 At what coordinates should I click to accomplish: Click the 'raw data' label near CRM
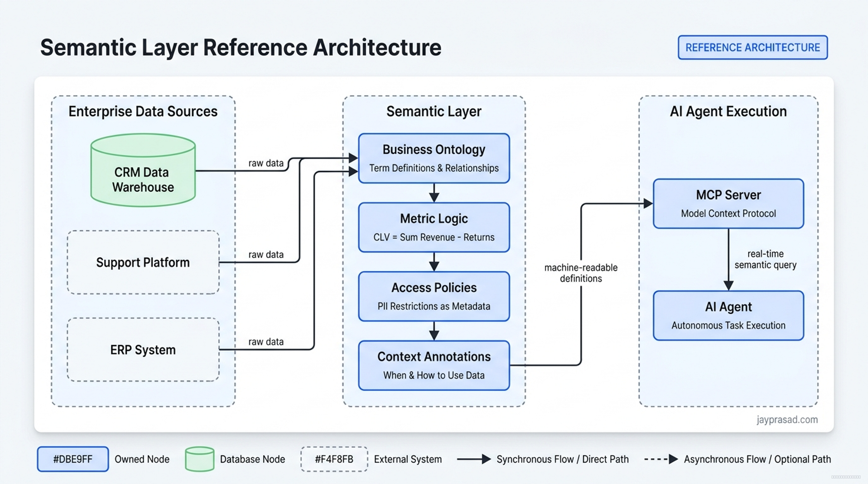[x=266, y=163]
